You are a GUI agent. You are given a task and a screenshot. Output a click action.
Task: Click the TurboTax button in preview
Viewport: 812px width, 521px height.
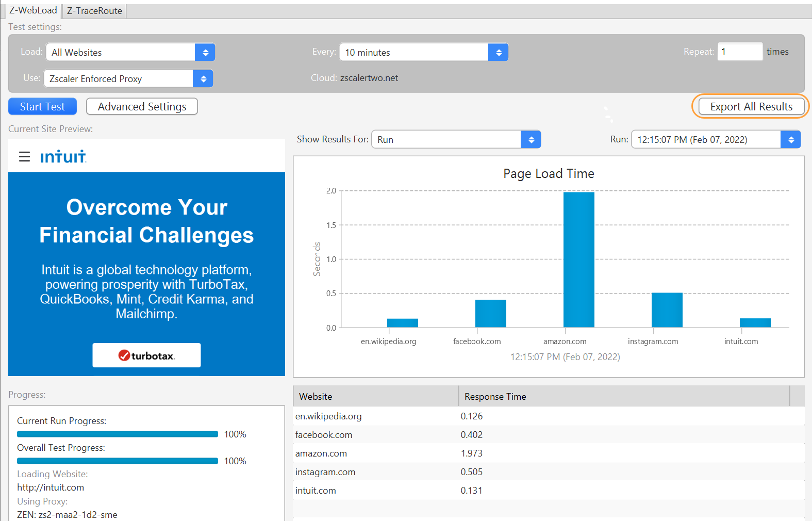pyautogui.click(x=146, y=355)
